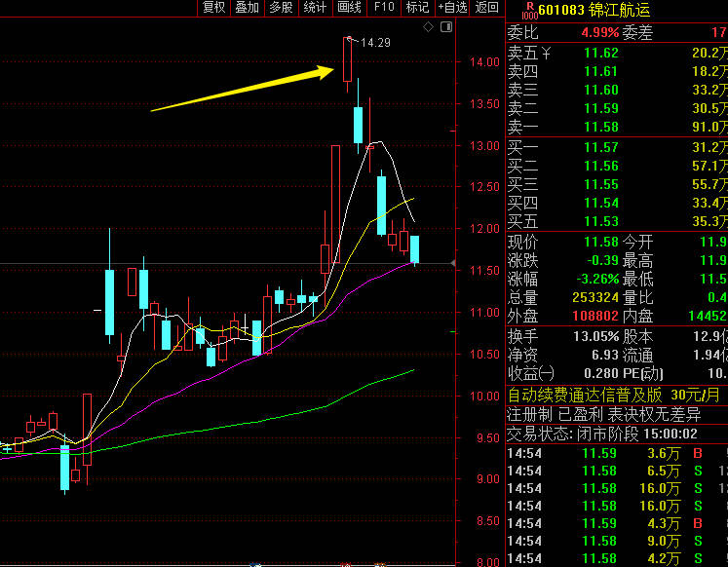Image resolution: width=728 pixels, height=567 pixels.
Task: Add stock via +自选 button
Action: (x=453, y=8)
